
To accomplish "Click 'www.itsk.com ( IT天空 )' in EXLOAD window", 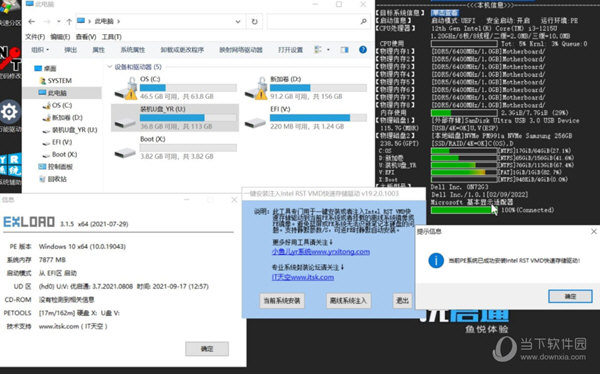I will [73, 326].
